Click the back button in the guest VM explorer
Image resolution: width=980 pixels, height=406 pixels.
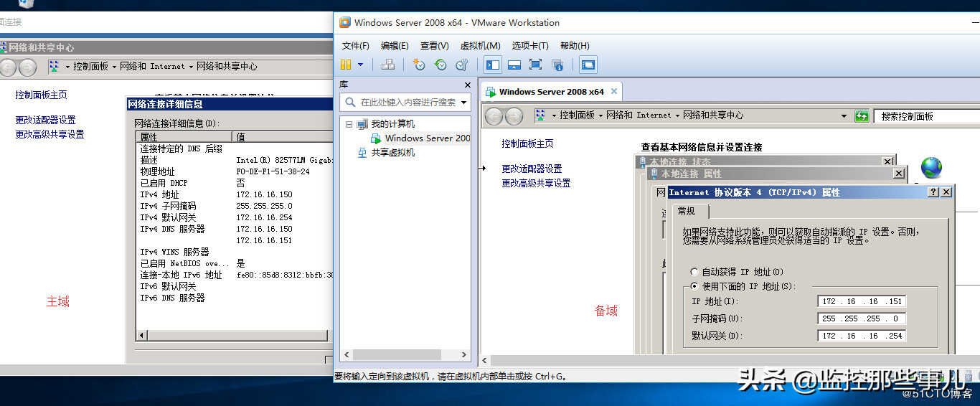tap(494, 116)
